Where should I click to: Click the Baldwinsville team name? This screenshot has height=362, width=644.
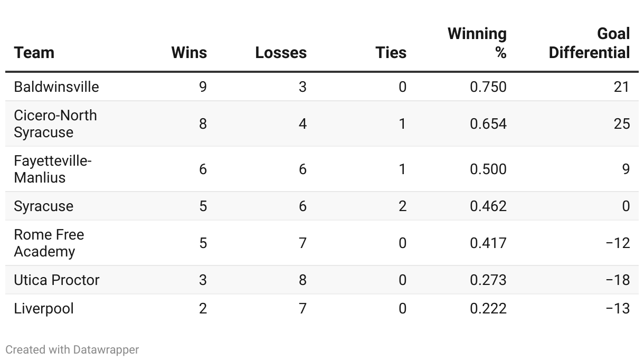click(x=56, y=87)
